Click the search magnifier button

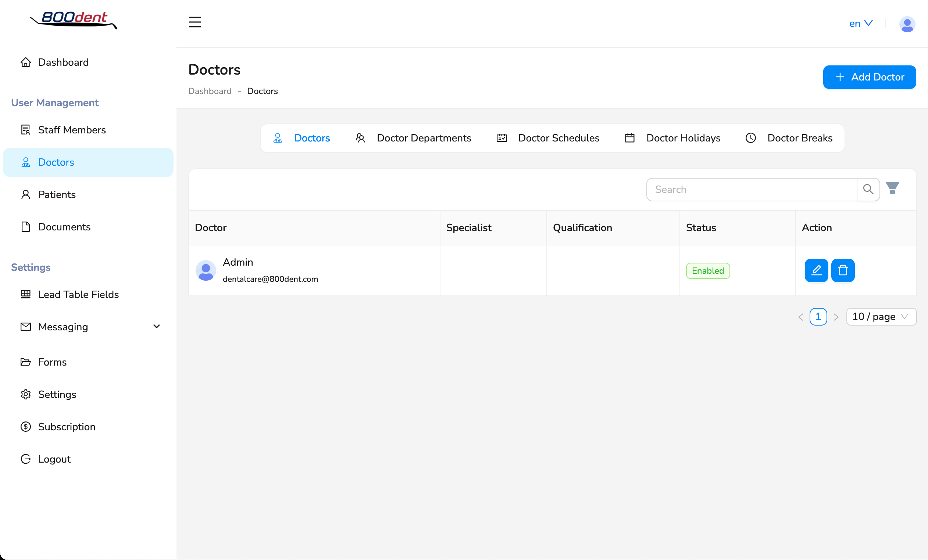click(x=868, y=189)
